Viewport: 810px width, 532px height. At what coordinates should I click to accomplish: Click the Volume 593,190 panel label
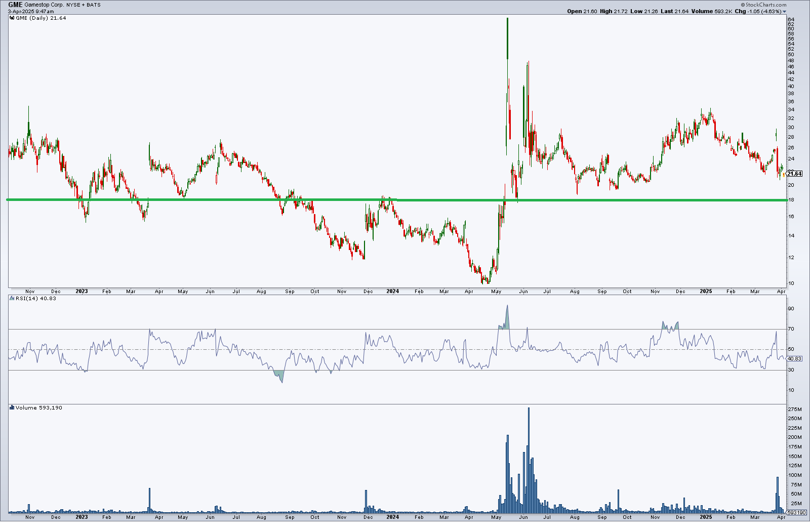click(x=39, y=407)
